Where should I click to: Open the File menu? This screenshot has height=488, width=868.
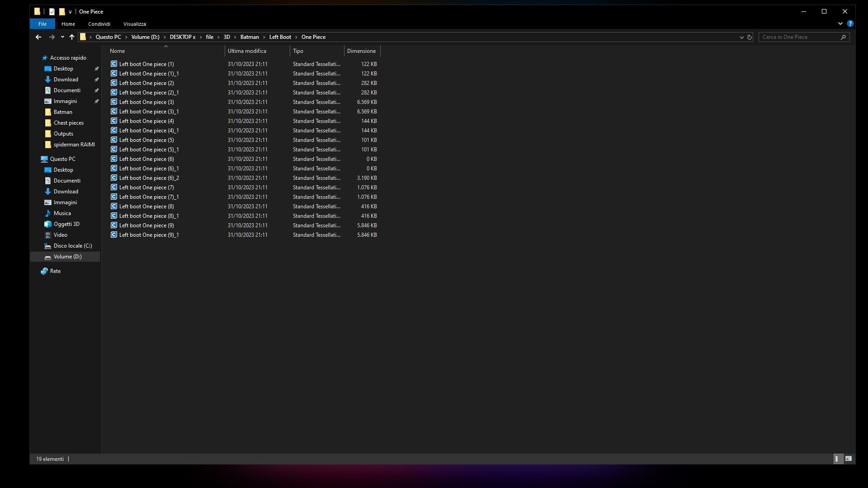pyautogui.click(x=42, y=24)
